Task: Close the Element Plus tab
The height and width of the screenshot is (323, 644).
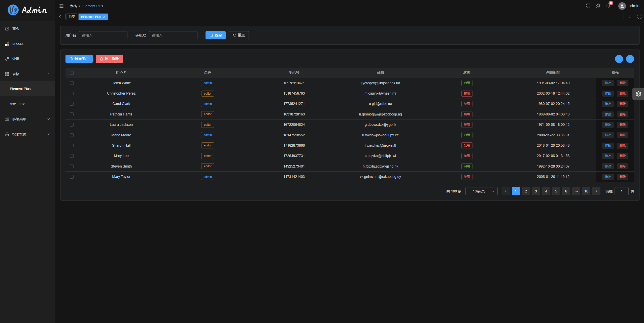Action: pos(104,17)
